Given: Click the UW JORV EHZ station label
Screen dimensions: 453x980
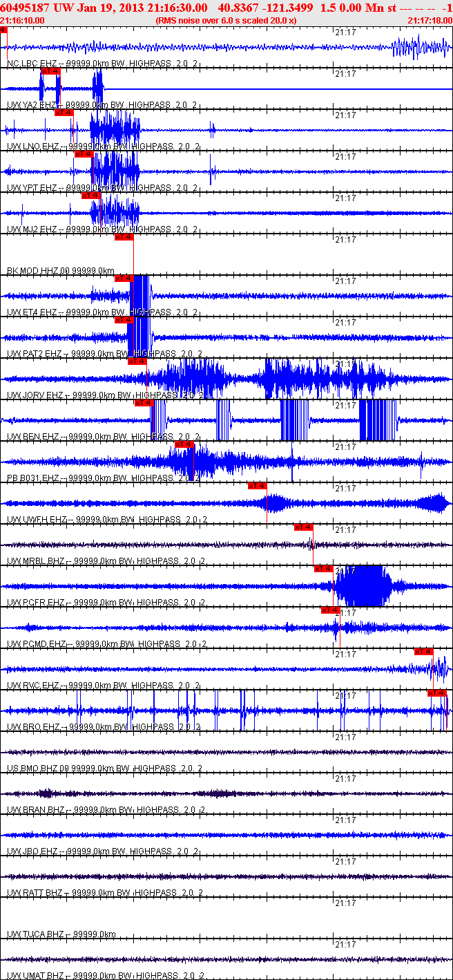Looking at the screenshot, I should click(106, 395).
